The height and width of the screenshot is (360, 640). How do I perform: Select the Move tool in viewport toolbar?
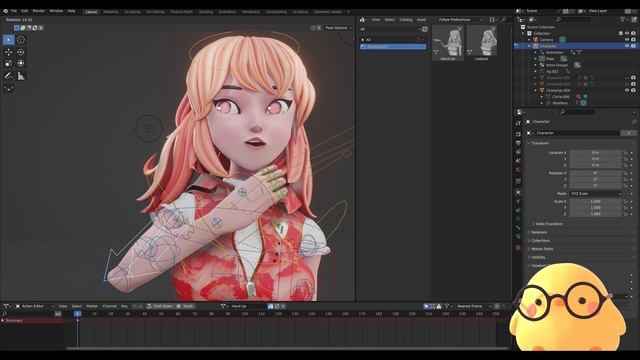(x=9, y=52)
